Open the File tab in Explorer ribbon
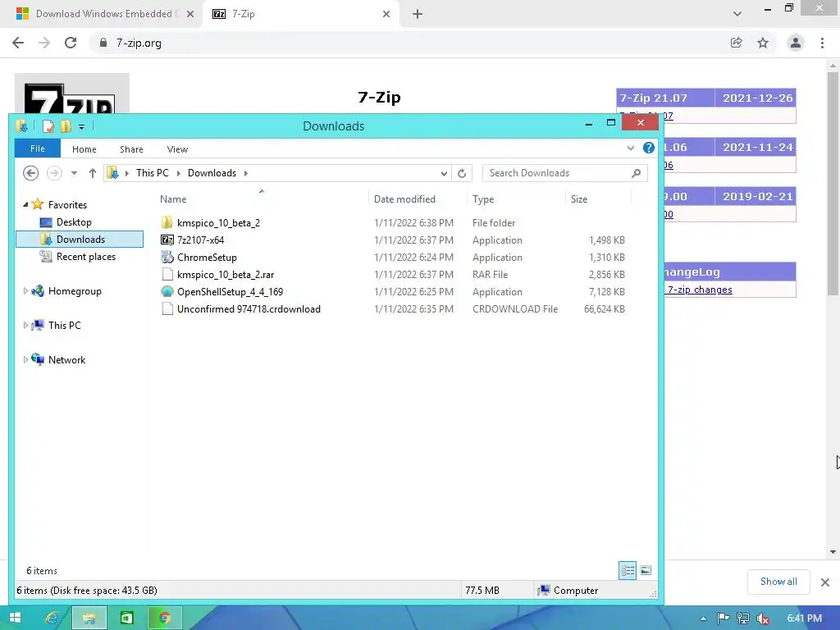This screenshot has height=630, width=840. pyautogui.click(x=38, y=149)
